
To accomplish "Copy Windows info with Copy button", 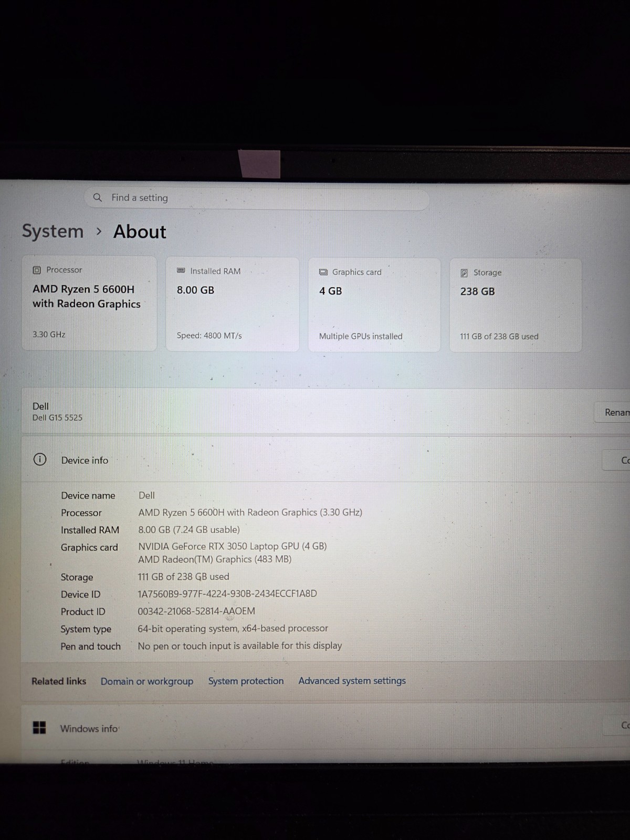I will [x=617, y=725].
